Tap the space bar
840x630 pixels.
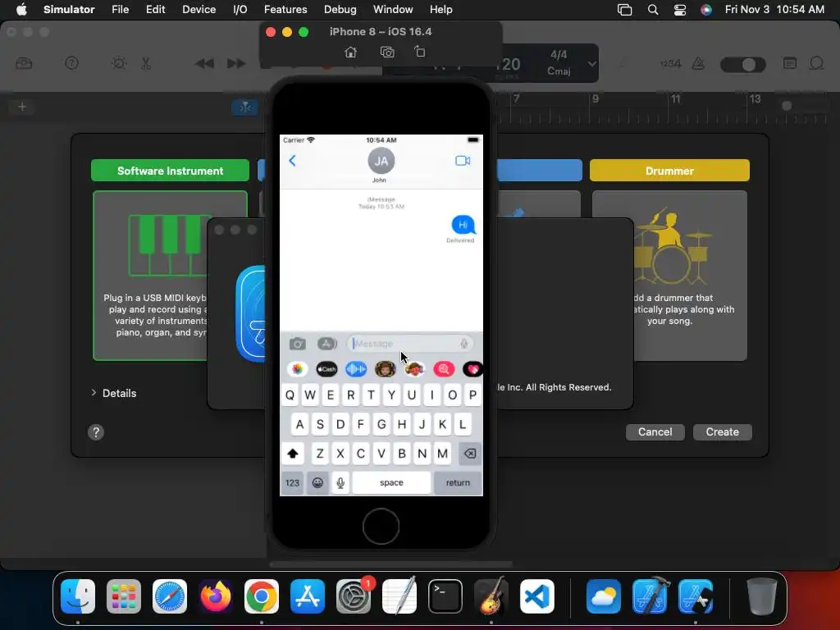[391, 482]
